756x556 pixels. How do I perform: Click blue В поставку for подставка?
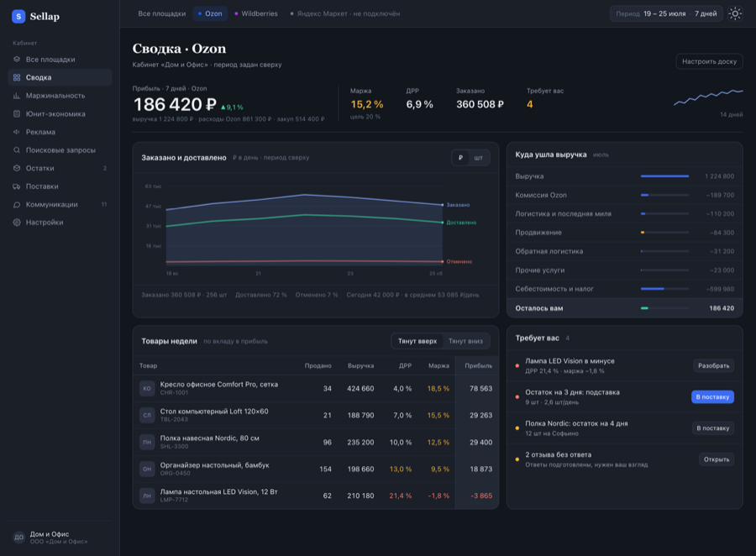[x=712, y=397]
